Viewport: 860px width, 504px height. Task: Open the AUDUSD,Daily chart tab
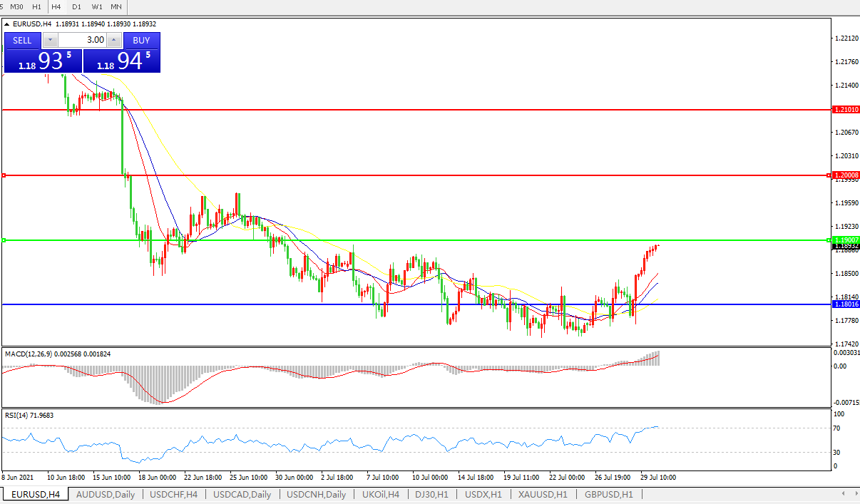coord(105,495)
